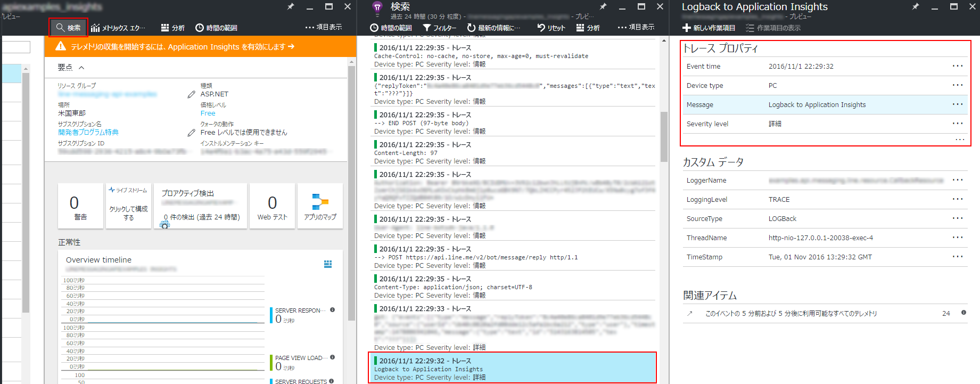Open ellipsis menu for Message row

coord(958,104)
